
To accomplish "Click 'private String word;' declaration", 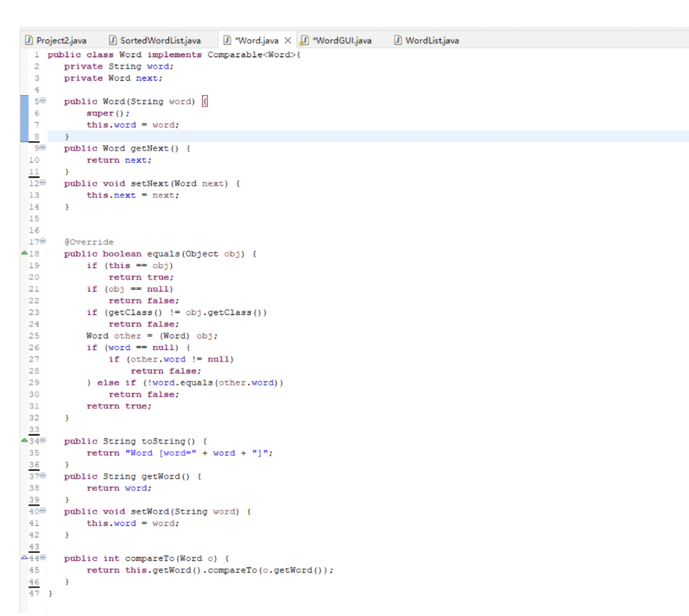I will tap(118, 67).
